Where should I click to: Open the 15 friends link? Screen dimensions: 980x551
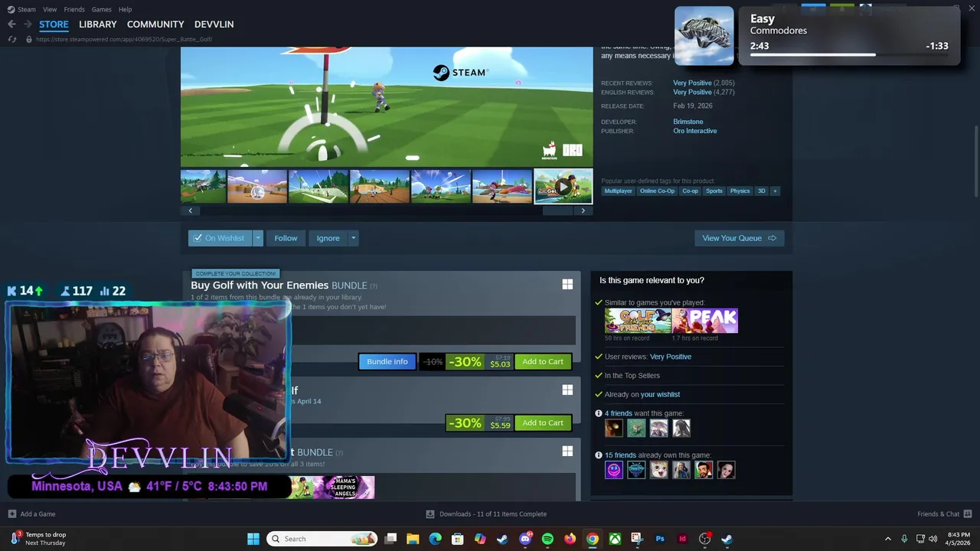pos(620,455)
